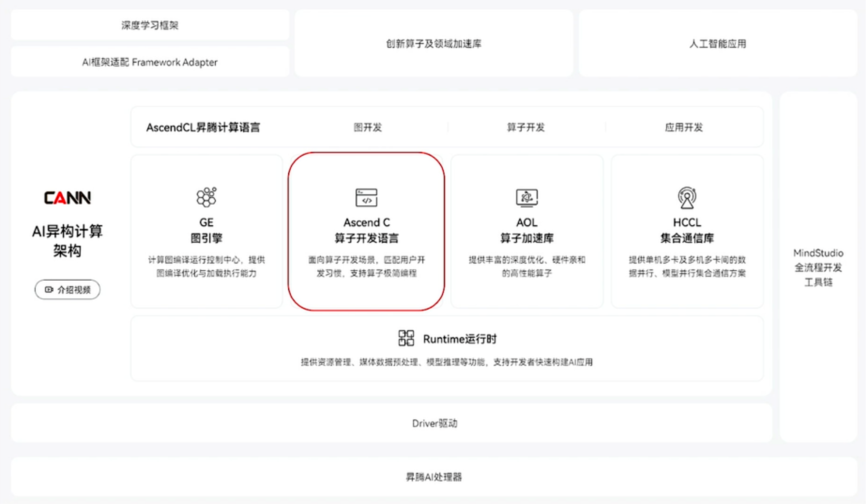Click AOL description 提供丰富的深度优化
Viewport: 866px width, 504px height.
pyautogui.click(x=526, y=266)
